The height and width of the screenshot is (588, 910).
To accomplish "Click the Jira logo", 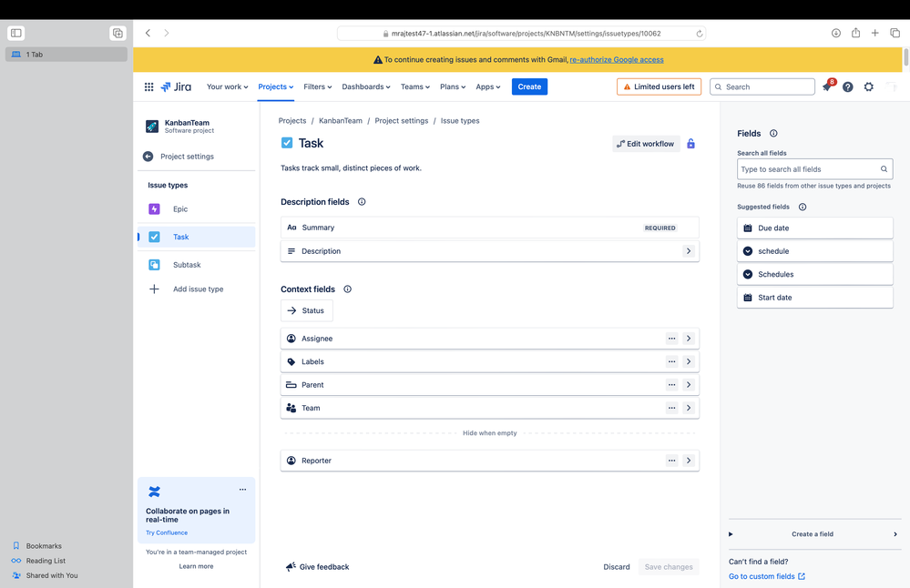I will (x=176, y=87).
